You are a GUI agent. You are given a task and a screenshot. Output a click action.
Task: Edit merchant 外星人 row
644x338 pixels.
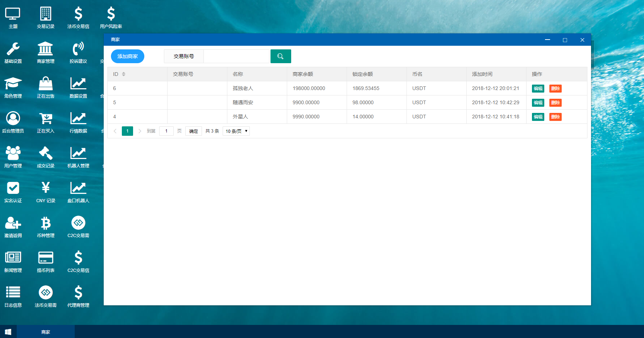[x=538, y=117]
